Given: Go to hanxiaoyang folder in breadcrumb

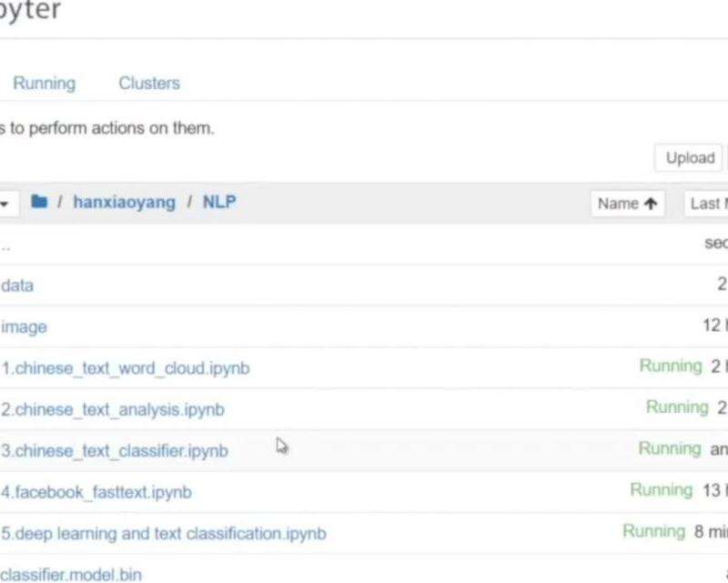Looking at the screenshot, I should click(124, 202).
